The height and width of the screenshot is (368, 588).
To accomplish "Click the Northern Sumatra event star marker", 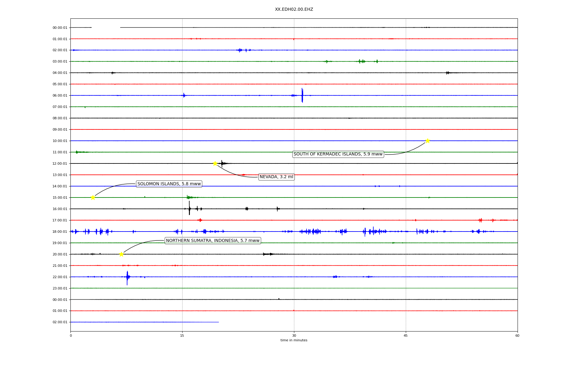I will pyautogui.click(x=121, y=254).
